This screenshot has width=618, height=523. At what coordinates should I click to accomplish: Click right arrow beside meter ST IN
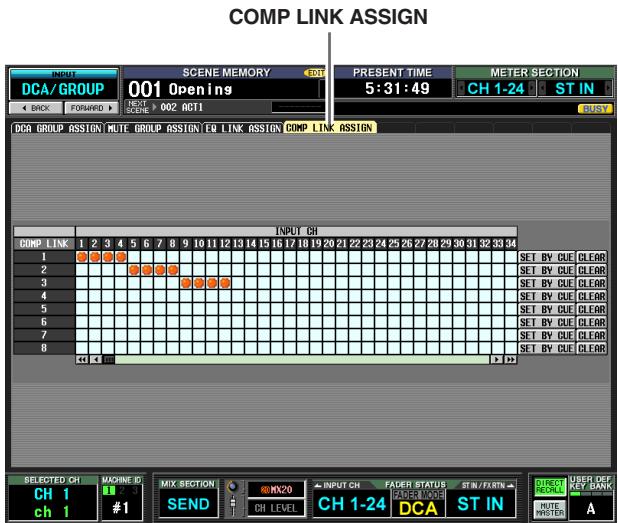[608, 88]
